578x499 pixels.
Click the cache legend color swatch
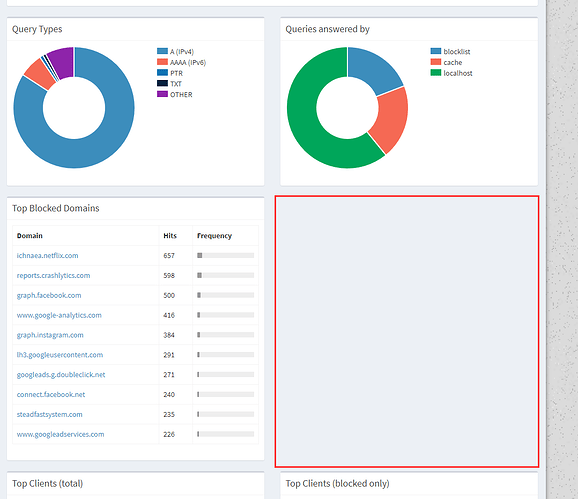pos(436,62)
